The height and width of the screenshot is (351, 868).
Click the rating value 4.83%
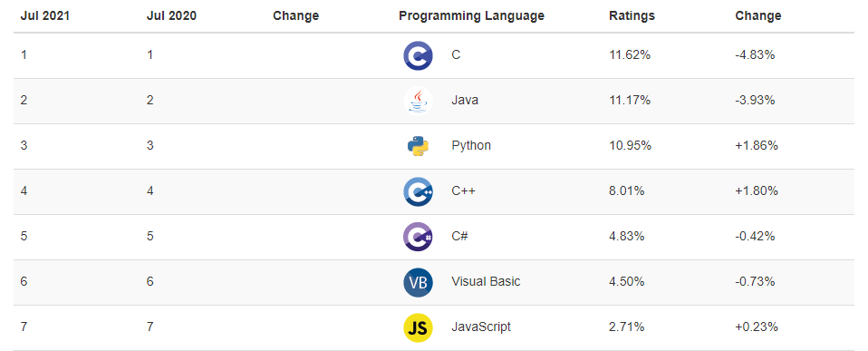(x=627, y=236)
